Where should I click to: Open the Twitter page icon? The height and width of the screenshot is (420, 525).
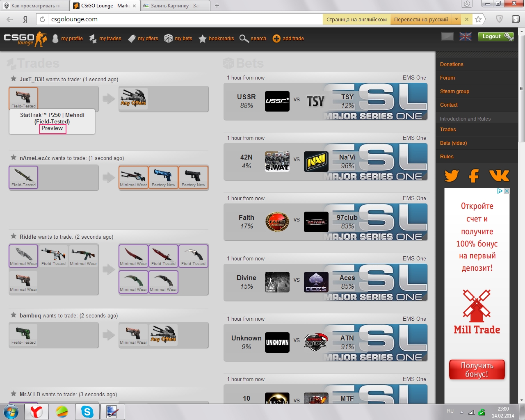[x=452, y=176]
